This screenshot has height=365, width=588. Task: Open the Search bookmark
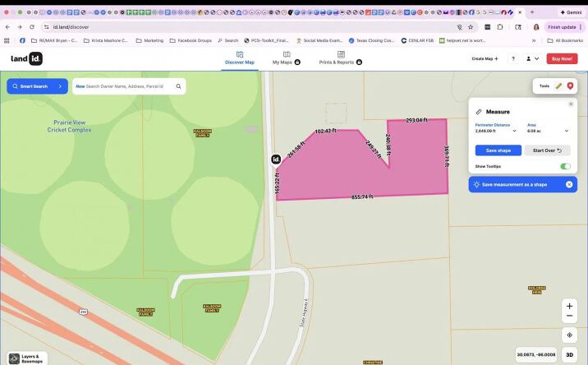[227, 40]
